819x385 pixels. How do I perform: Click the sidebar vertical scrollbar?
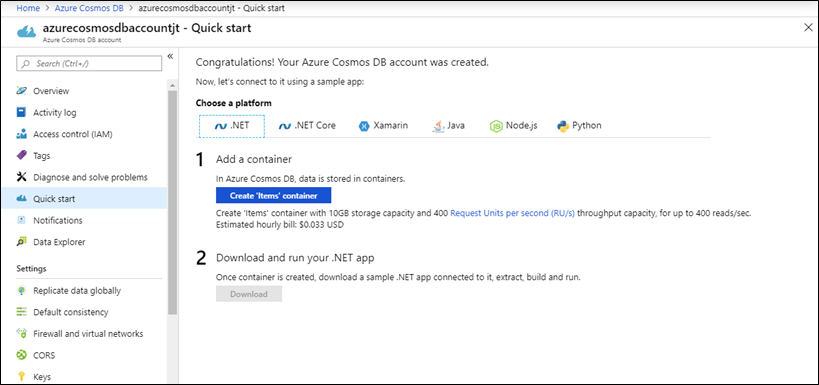173,202
